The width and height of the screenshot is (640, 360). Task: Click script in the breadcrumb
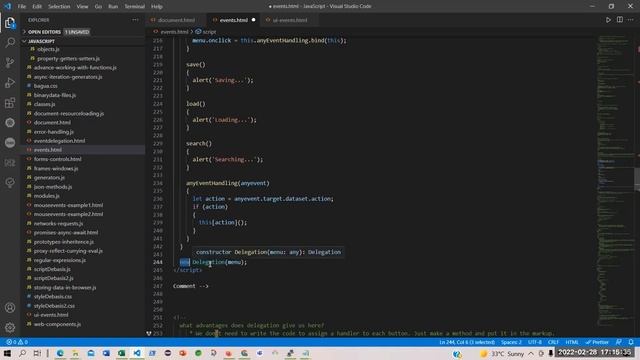point(209,31)
